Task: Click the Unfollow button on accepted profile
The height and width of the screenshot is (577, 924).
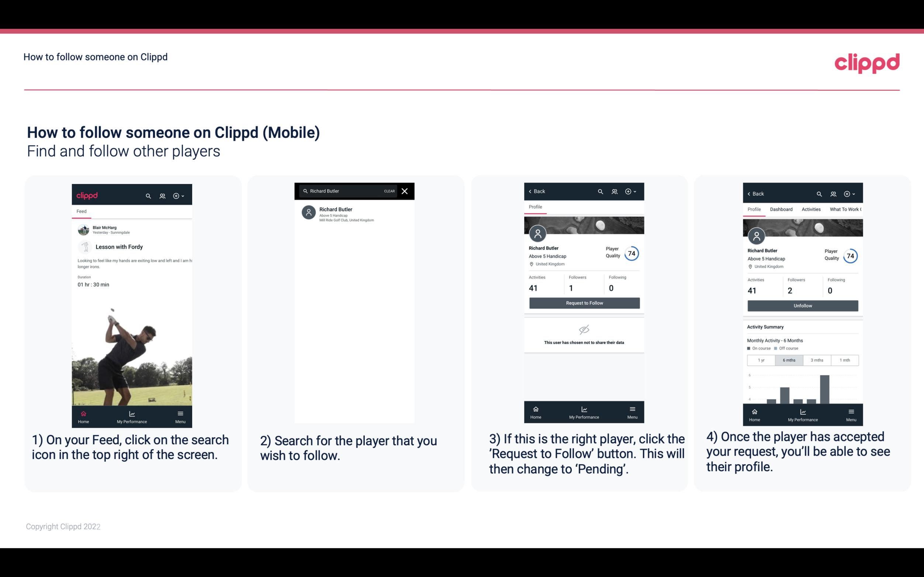Action: click(802, 305)
